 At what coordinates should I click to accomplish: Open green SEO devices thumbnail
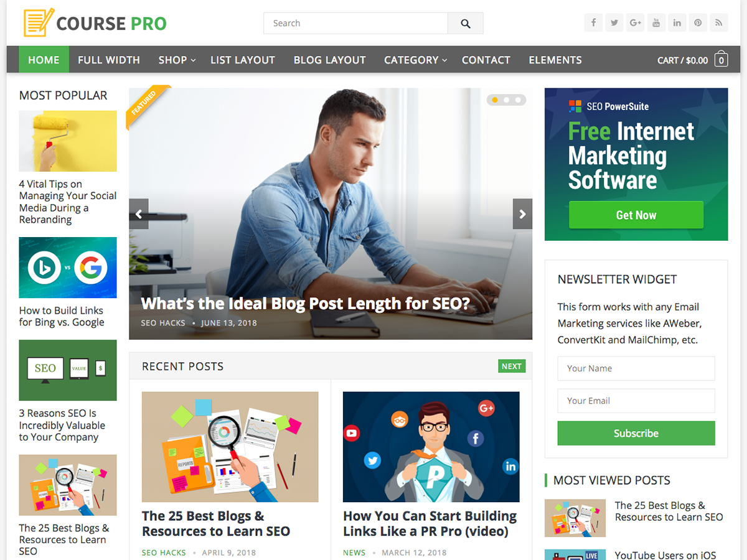click(x=68, y=370)
